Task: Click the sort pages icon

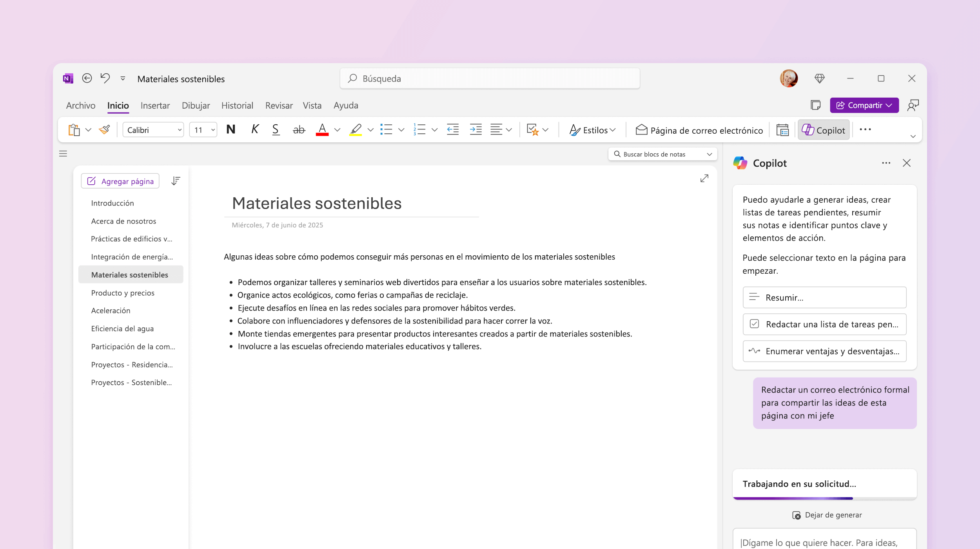Action: [176, 181]
